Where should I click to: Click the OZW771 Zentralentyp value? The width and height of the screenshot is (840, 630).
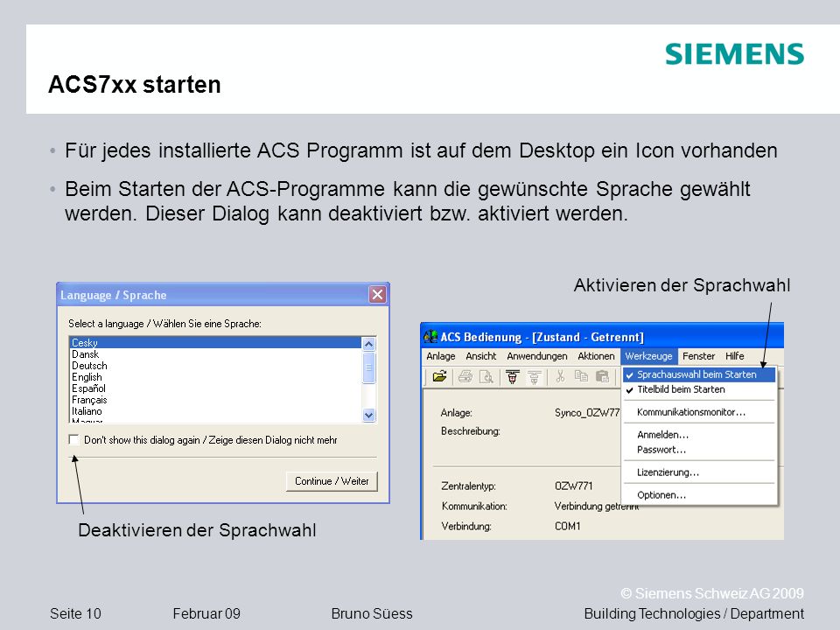(574, 486)
